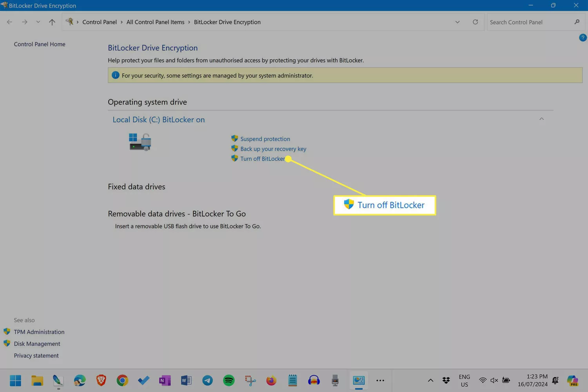588x392 pixels.
Task: Open File Explorer from taskbar
Action: pyautogui.click(x=37, y=380)
